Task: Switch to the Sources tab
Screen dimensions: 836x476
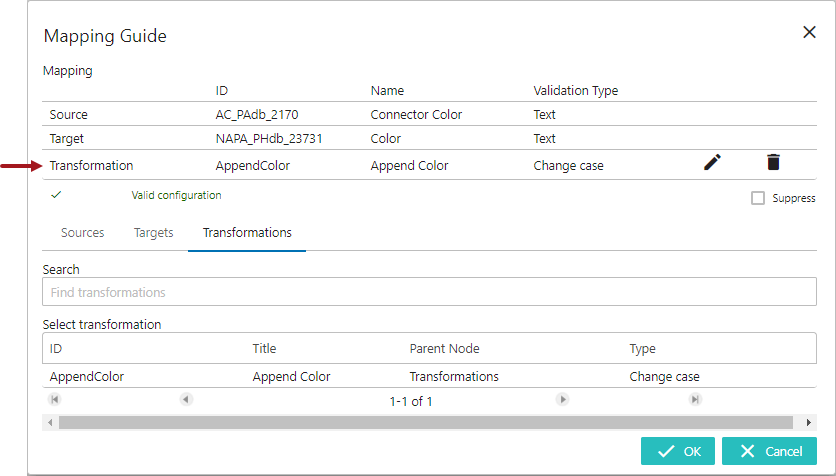Action: click(x=82, y=233)
